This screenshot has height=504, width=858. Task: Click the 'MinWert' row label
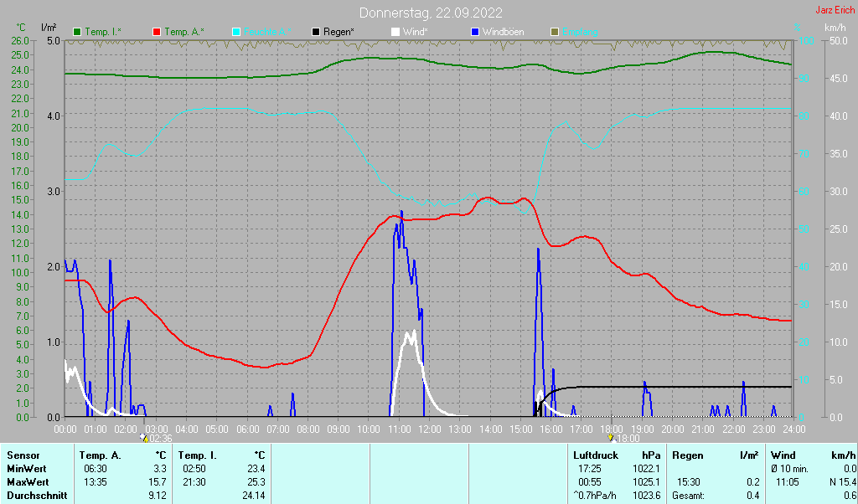pos(26,469)
